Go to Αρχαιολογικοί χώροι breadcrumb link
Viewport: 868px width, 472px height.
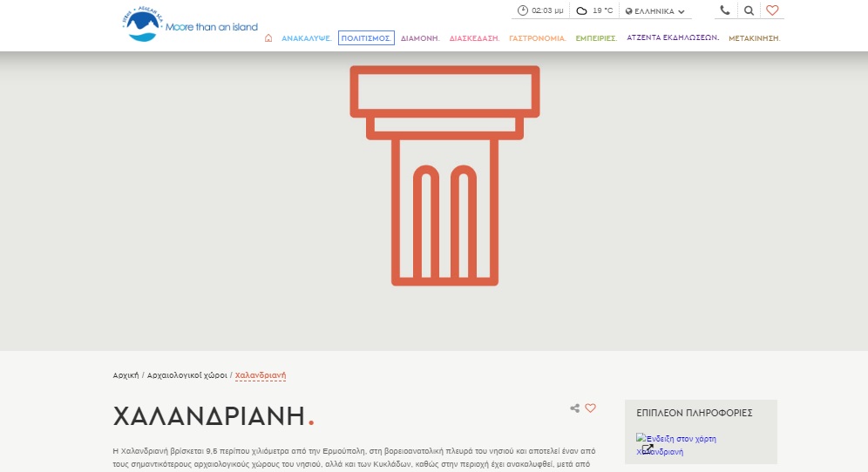pyautogui.click(x=187, y=375)
